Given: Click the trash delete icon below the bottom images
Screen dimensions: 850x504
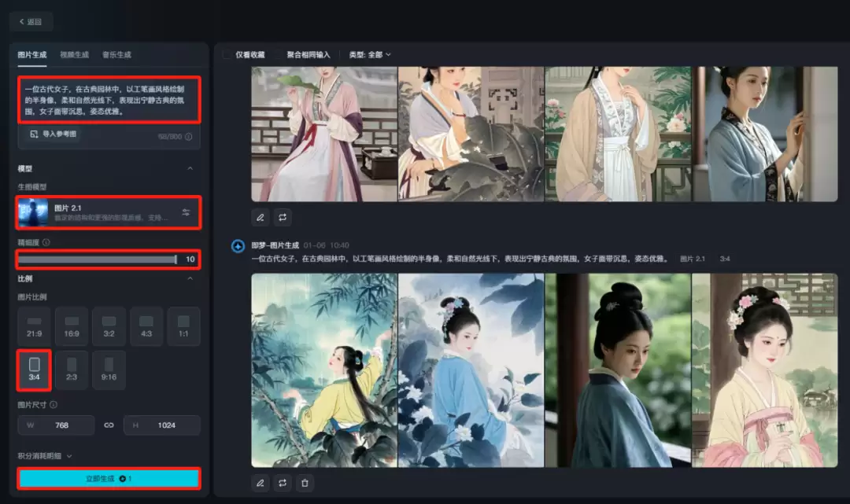Looking at the screenshot, I should pos(305,484).
